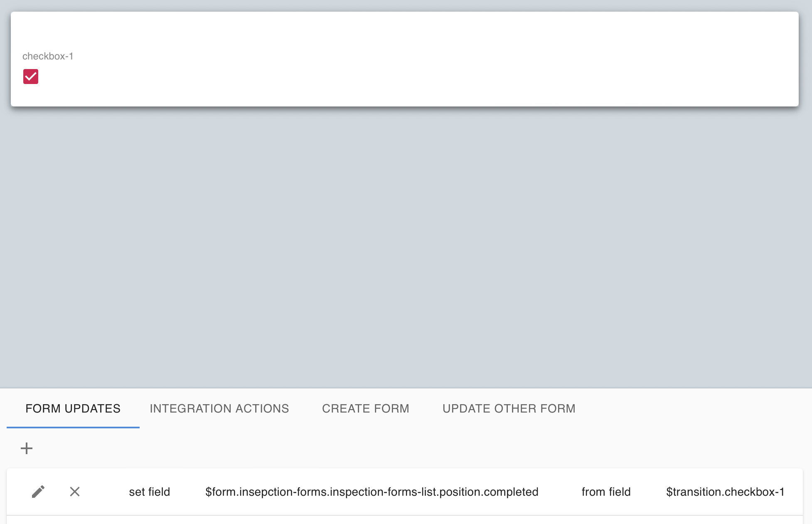The height and width of the screenshot is (524, 812).
Task: Select the Create Form tab
Action: coord(365,408)
